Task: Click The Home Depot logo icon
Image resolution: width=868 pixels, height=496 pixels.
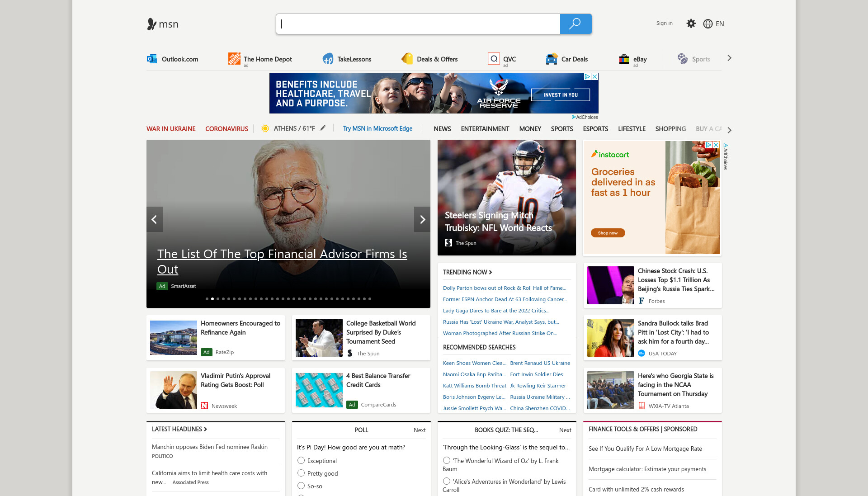Action: click(x=234, y=58)
